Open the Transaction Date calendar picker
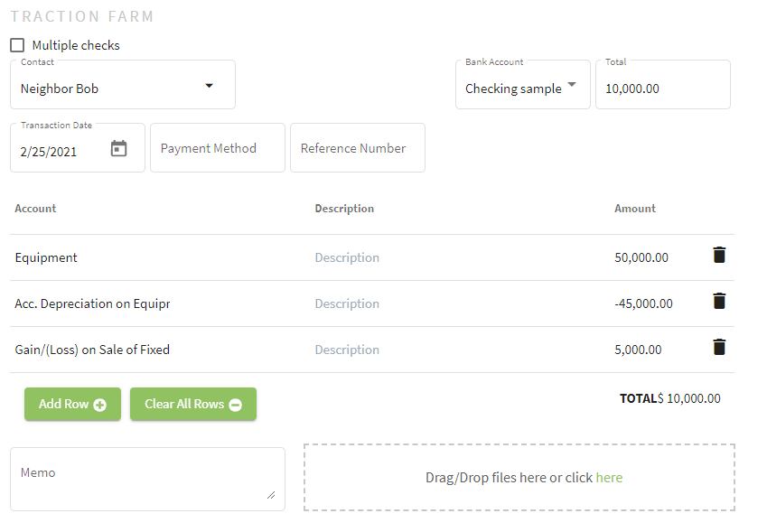The width and height of the screenshot is (767, 532). coord(118,149)
